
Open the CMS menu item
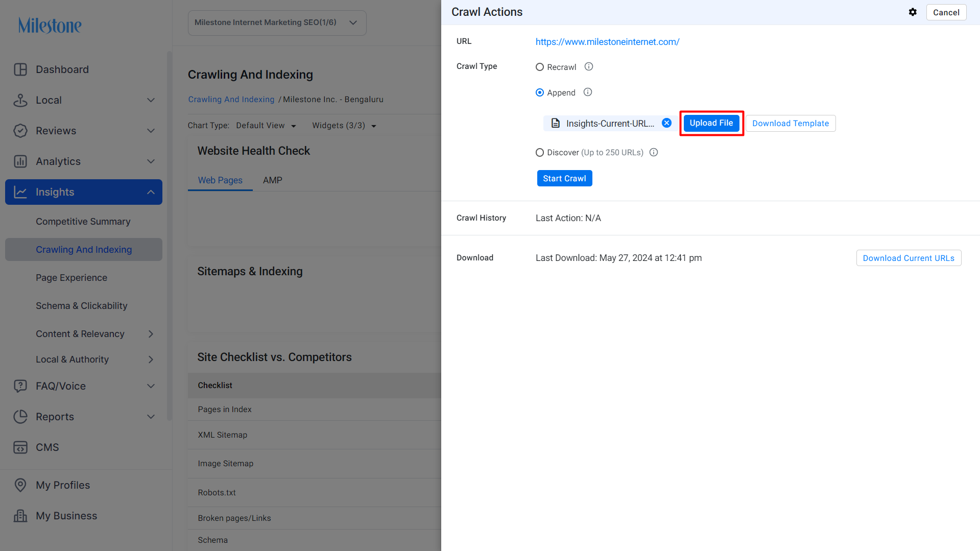click(x=47, y=447)
